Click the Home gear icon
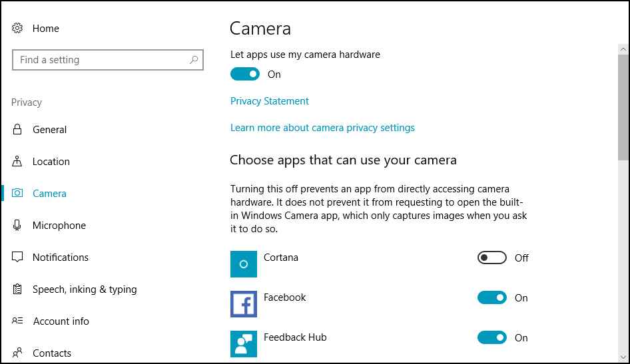The width and height of the screenshot is (630, 364). pos(18,29)
